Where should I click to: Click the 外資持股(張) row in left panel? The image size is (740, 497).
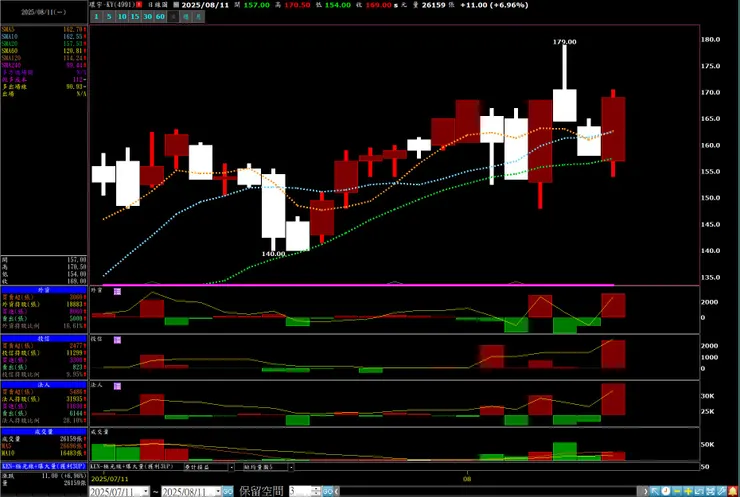pyautogui.click(x=44, y=304)
